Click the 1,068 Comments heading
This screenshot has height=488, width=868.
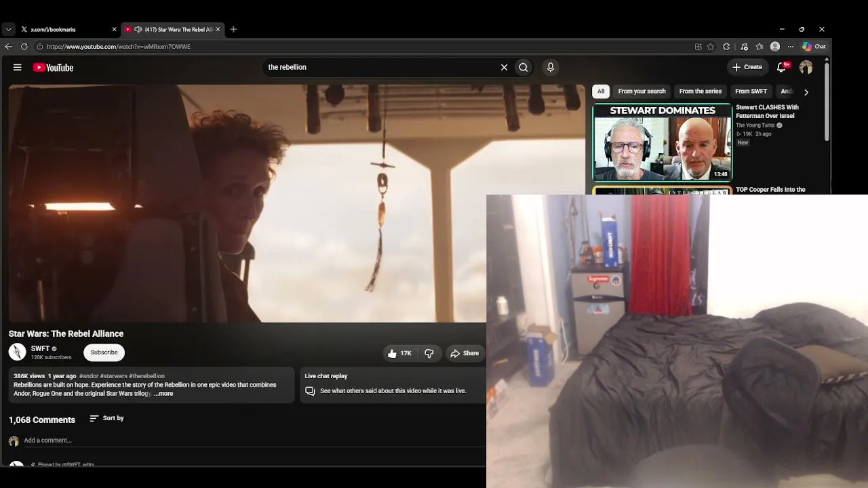click(42, 420)
